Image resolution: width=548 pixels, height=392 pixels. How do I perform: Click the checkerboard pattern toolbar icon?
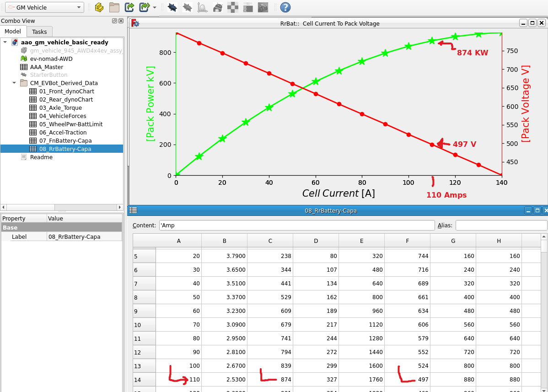233,7
